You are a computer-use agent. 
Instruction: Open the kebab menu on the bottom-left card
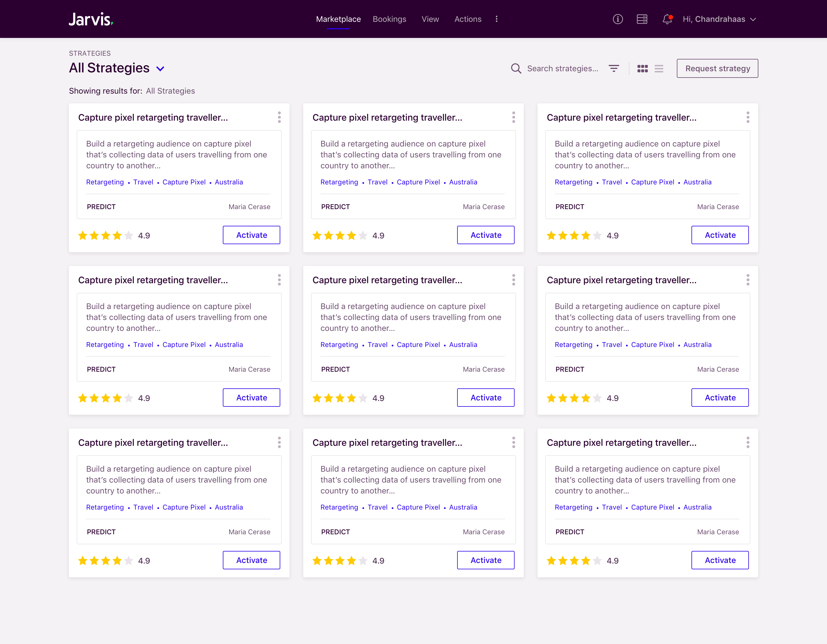click(x=279, y=442)
